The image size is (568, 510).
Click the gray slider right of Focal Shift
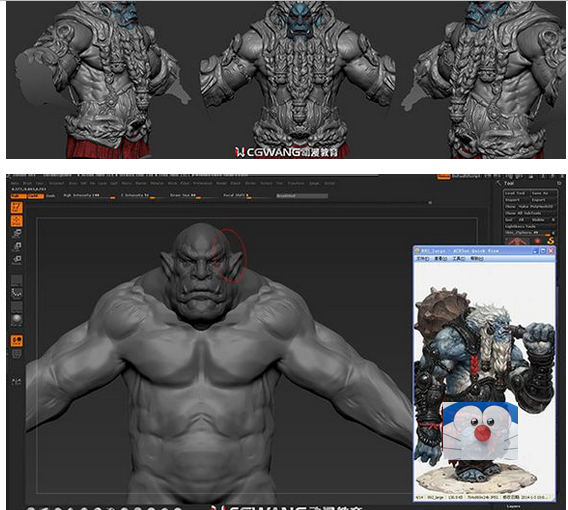point(302,196)
